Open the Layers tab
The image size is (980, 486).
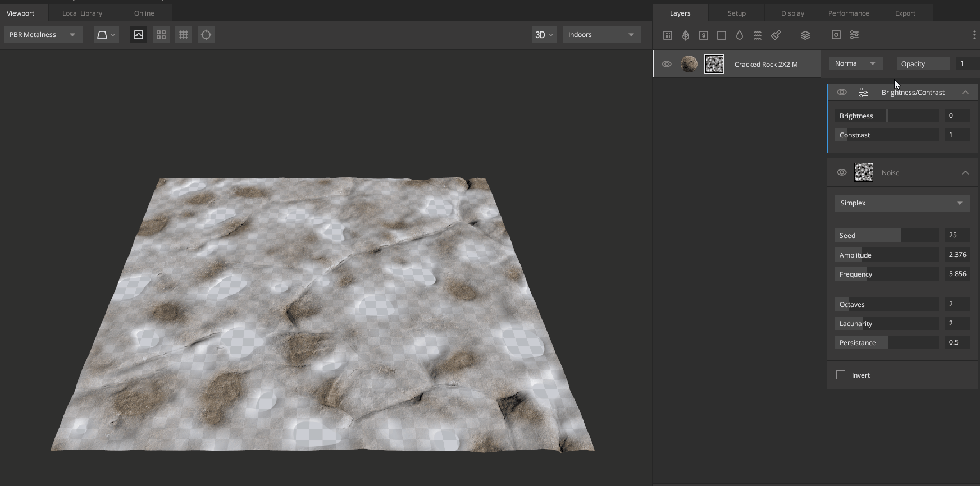[x=680, y=13]
